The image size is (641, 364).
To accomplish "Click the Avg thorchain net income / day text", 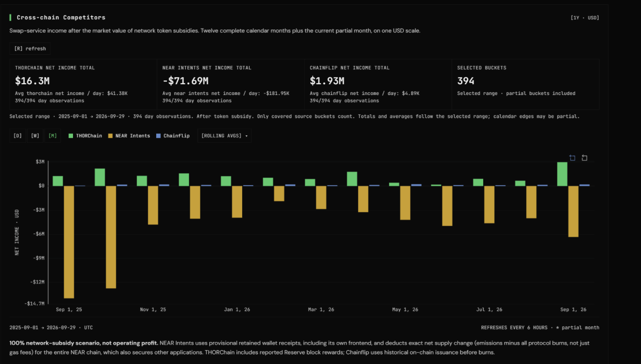I will [71, 93].
